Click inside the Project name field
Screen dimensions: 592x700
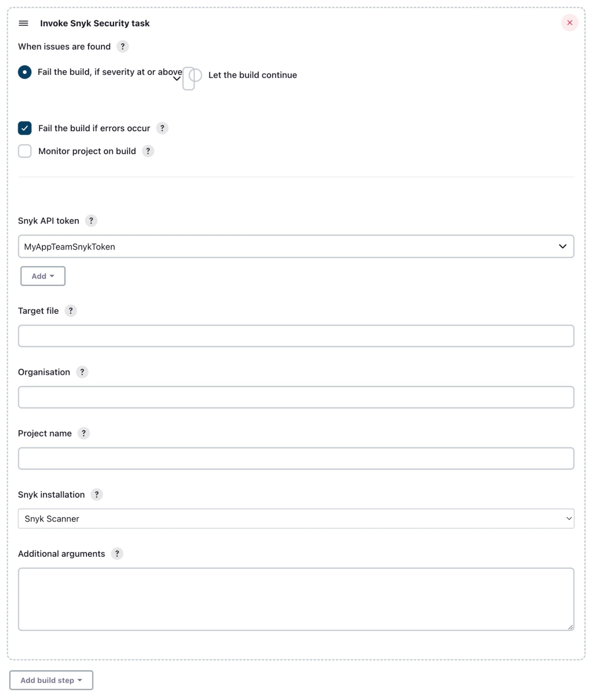click(x=296, y=458)
